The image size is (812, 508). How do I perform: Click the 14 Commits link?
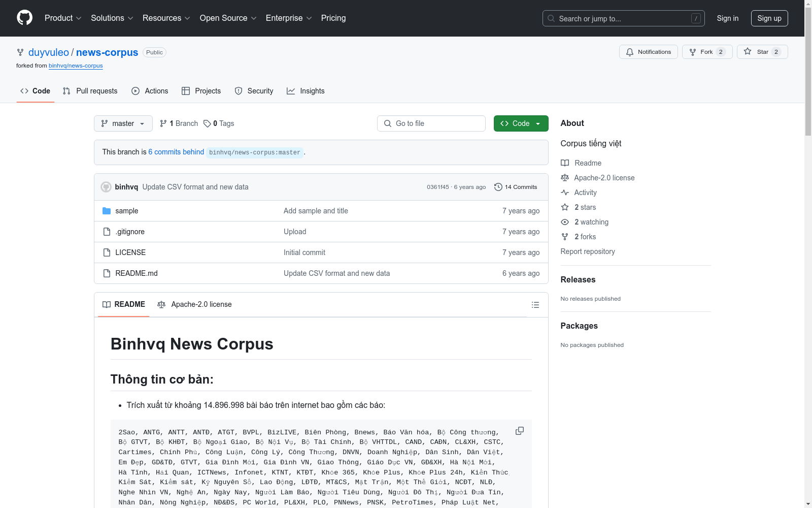tap(516, 187)
